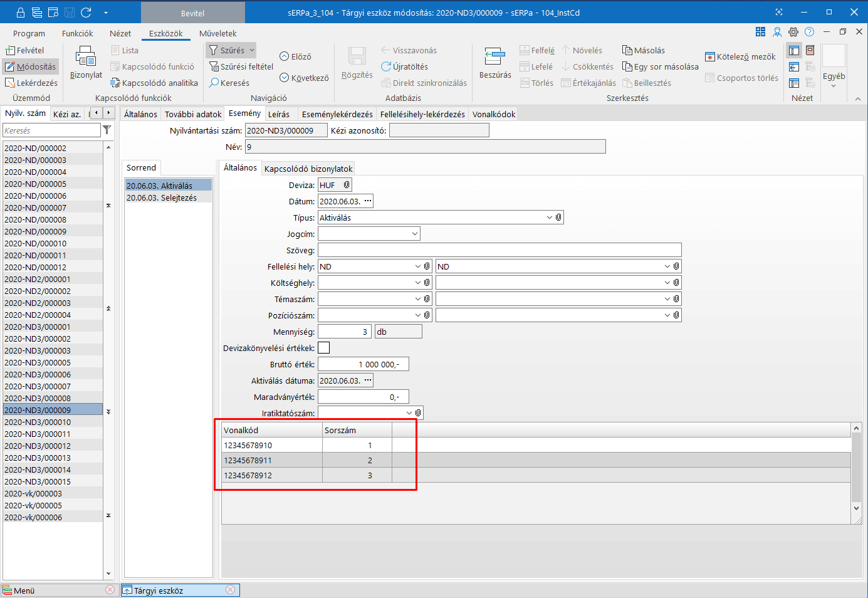This screenshot has height=598, width=868.
Task: Open the Műveletek ribbon tab
Action: coord(217,33)
